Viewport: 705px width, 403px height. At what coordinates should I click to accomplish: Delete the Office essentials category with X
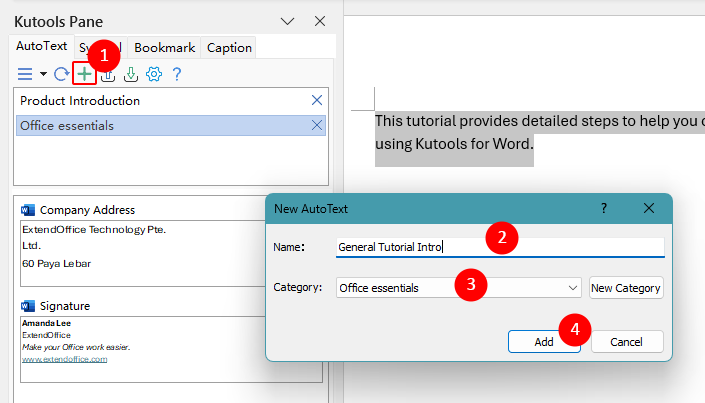317,125
